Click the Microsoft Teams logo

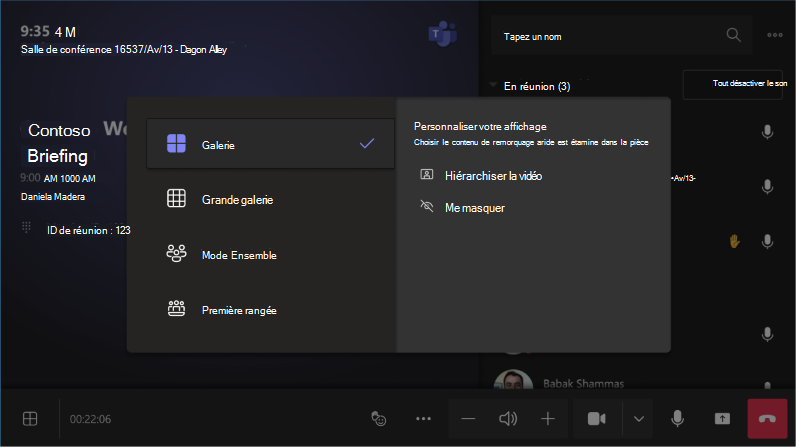coord(443,33)
